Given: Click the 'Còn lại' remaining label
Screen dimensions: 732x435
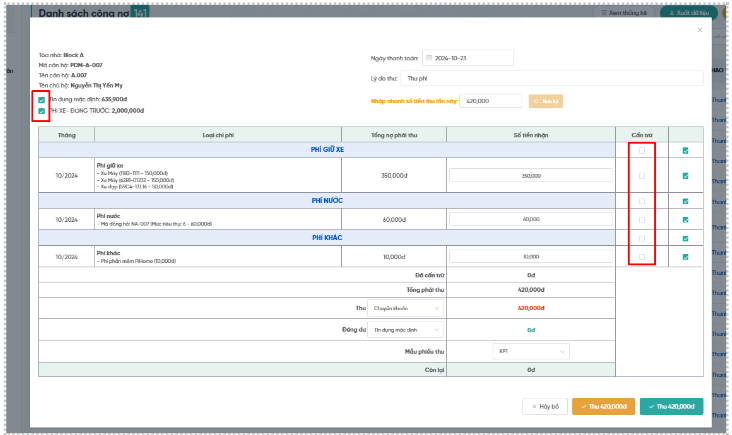Looking at the screenshot, I should (x=434, y=370).
